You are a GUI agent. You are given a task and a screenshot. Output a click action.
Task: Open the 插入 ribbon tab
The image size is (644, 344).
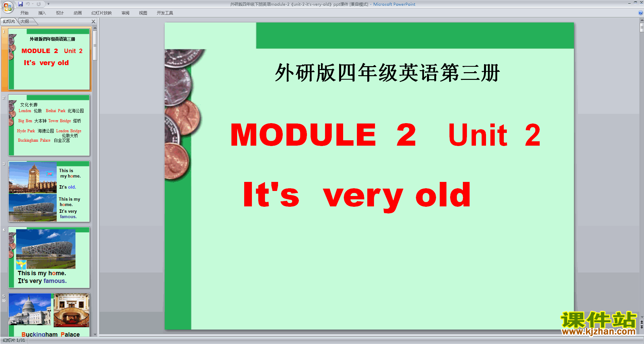click(42, 13)
